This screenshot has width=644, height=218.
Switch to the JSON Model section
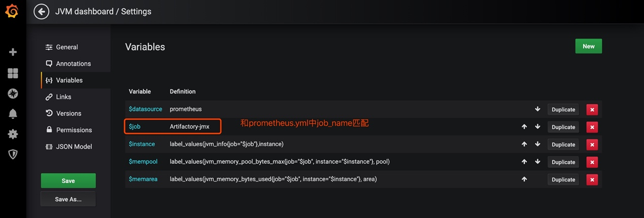pyautogui.click(x=74, y=147)
